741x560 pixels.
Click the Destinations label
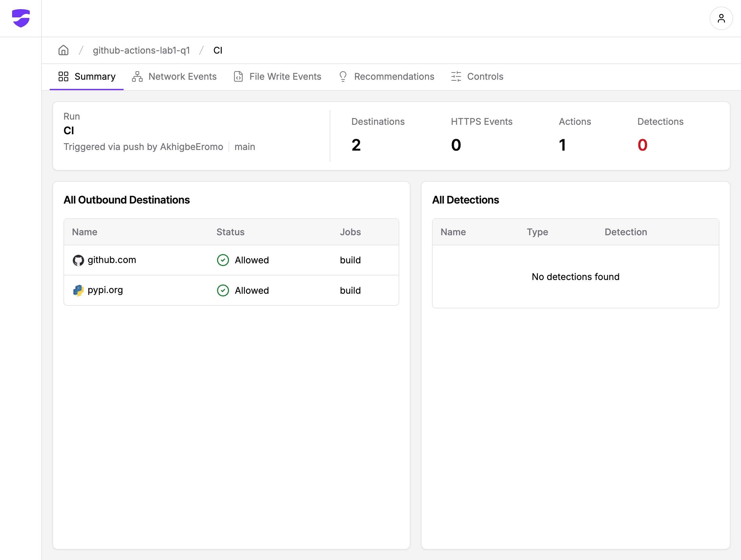378,122
